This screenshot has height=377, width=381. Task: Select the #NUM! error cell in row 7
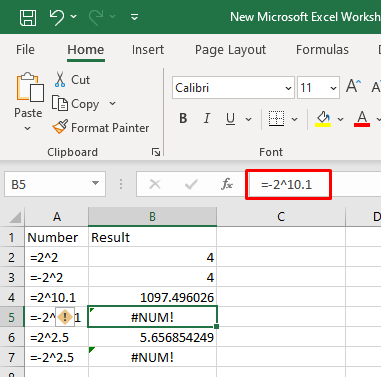click(152, 357)
